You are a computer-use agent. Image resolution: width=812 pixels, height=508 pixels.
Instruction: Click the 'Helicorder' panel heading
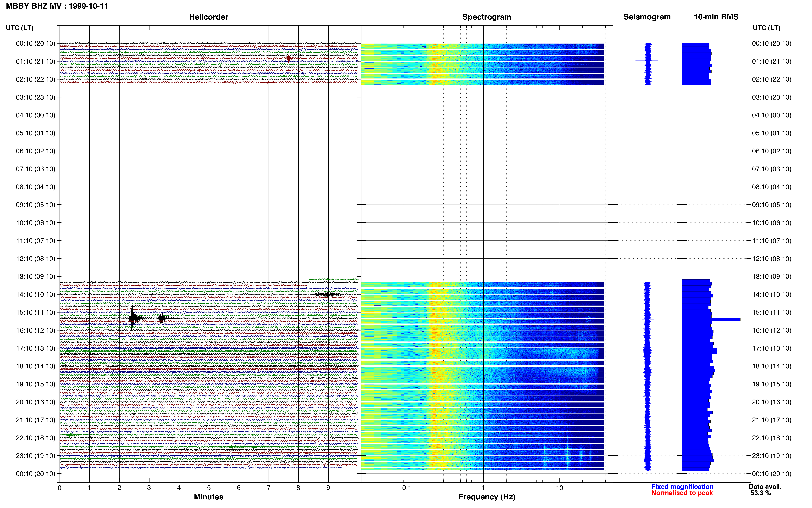[x=209, y=17]
